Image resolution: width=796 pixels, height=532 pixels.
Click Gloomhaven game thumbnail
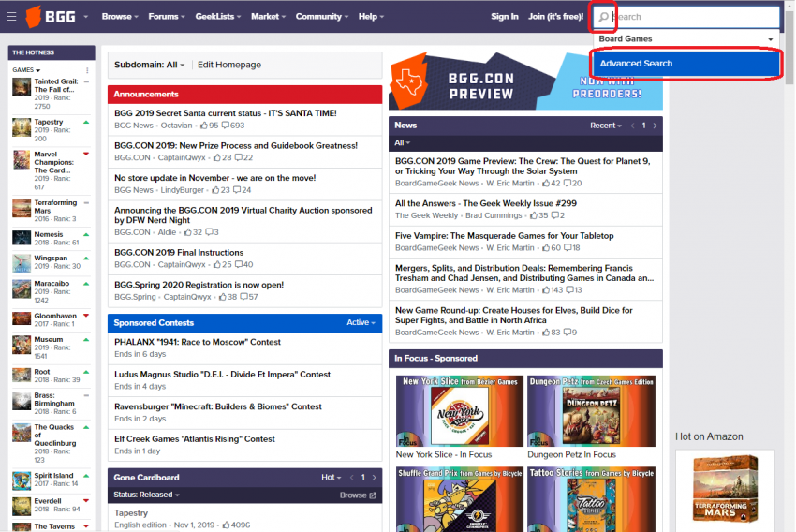click(22, 318)
